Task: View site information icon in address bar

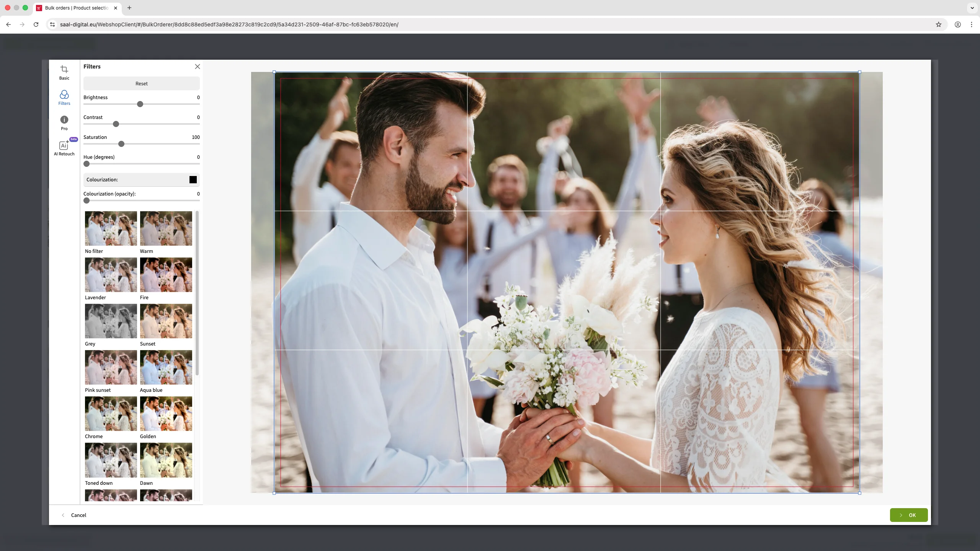Action: (x=52, y=24)
